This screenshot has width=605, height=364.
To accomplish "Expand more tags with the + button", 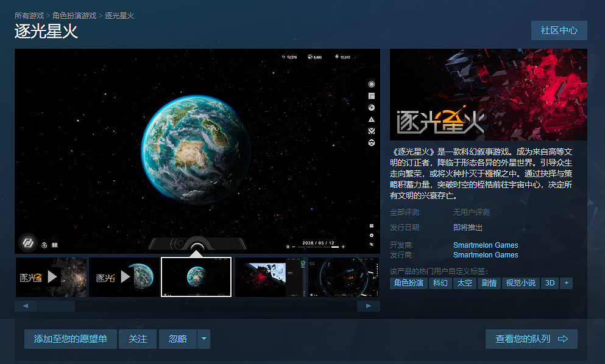I will pos(567,283).
